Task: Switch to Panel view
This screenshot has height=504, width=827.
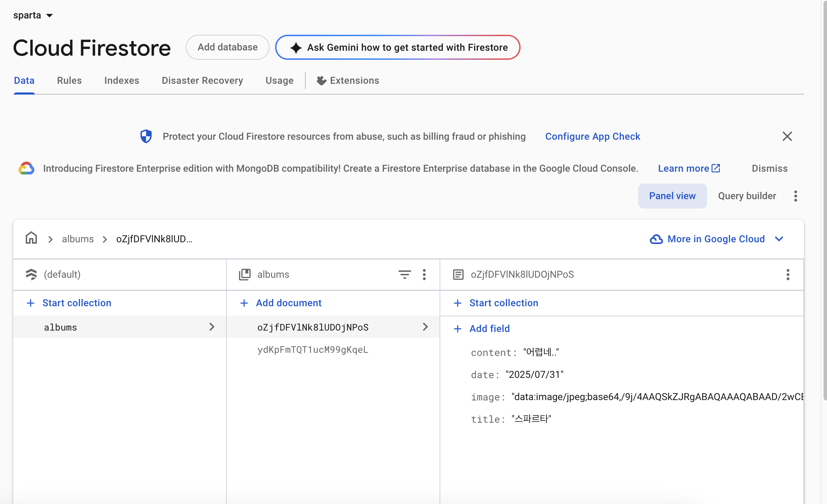Action: click(x=672, y=196)
